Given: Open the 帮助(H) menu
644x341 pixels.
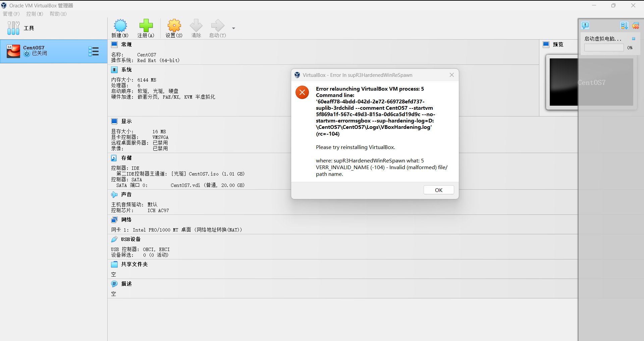Looking at the screenshot, I should [x=58, y=14].
